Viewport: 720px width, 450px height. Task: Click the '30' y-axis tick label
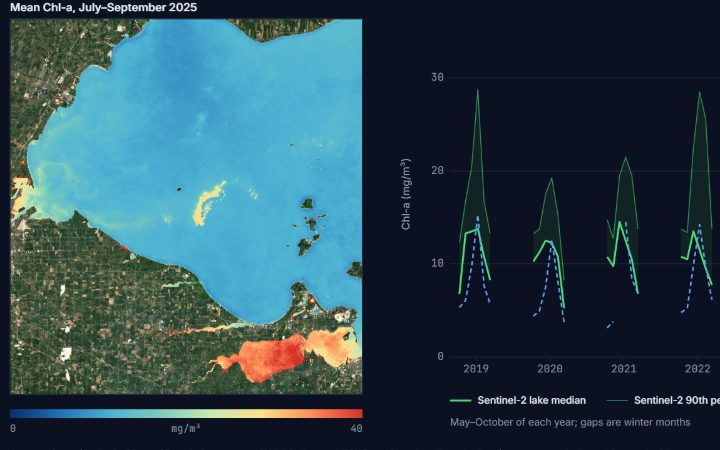tap(438, 77)
